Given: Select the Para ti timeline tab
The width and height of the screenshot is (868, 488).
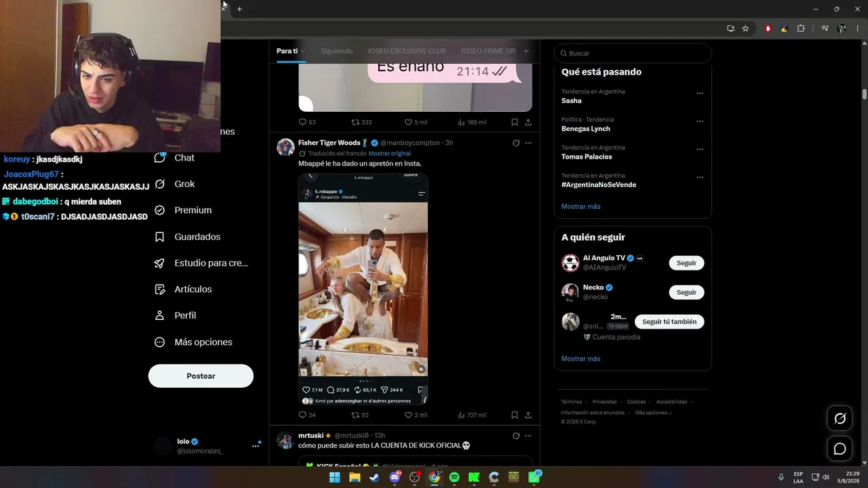Looking at the screenshot, I should (x=290, y=51).
